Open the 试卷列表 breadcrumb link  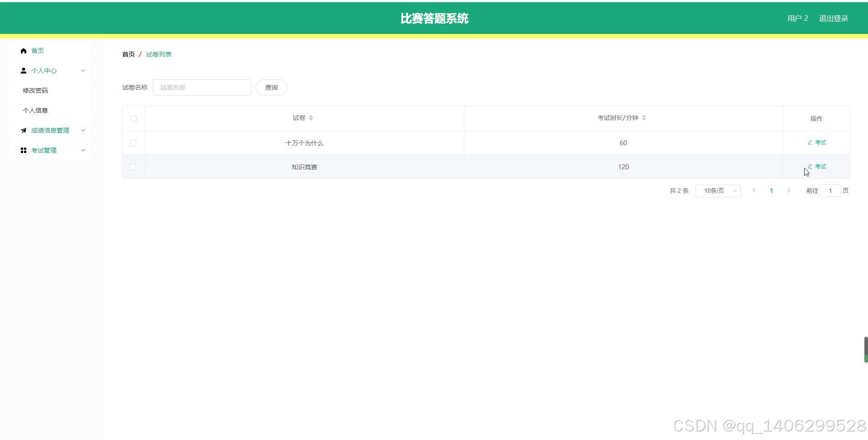(158, 54)
